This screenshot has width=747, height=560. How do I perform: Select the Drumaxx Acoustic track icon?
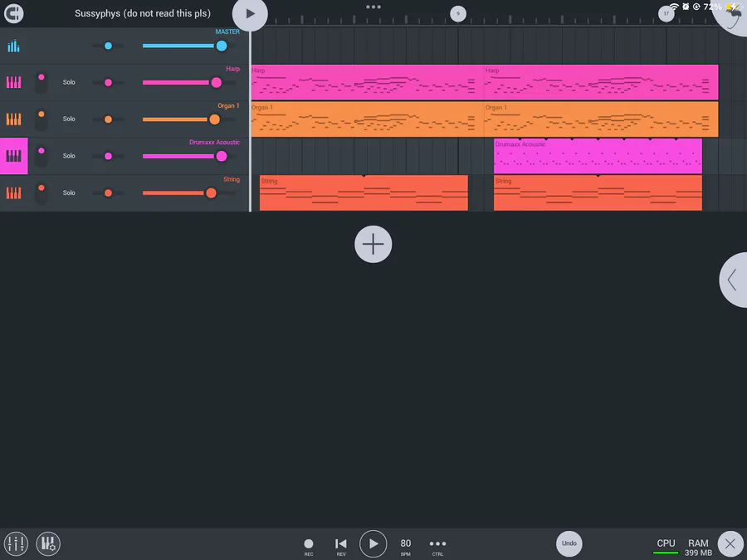[14, 156]
